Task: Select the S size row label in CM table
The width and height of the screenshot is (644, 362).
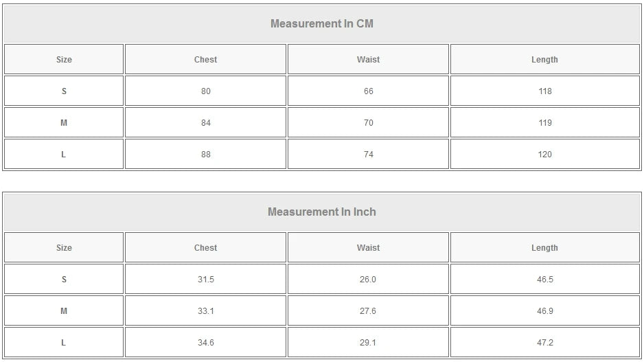Action: 64,91
